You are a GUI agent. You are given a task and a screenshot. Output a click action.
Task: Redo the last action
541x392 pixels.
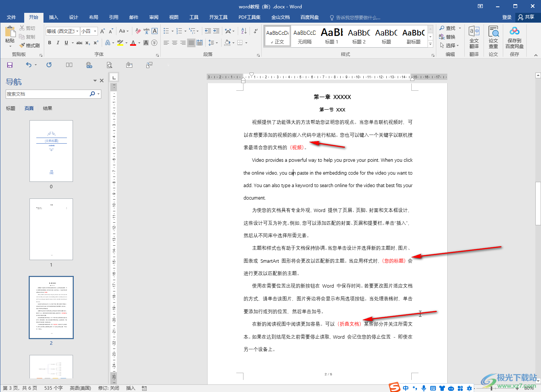pos(49,65)
